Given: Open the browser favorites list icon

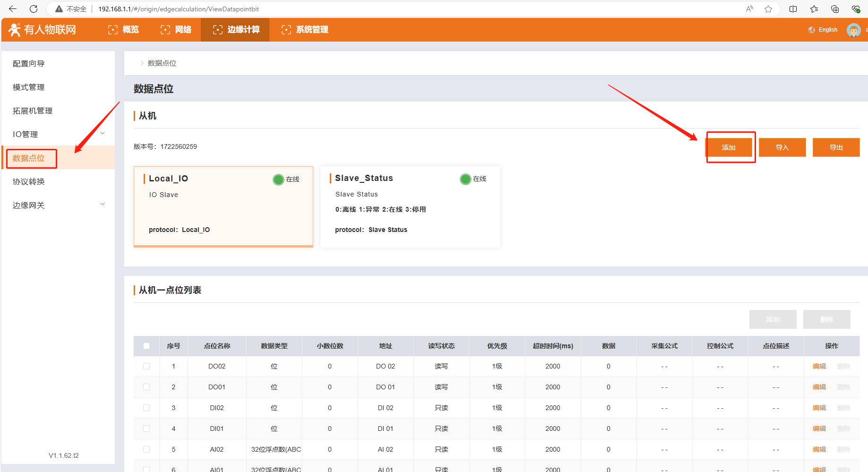Looking at the screenshot, I should click(x=814, y=9).
